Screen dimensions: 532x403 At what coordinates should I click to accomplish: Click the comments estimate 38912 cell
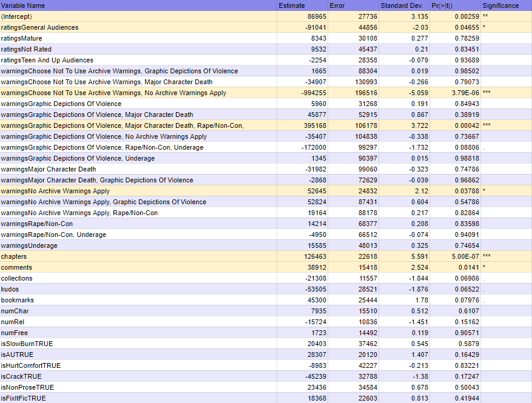pos(302,267)
